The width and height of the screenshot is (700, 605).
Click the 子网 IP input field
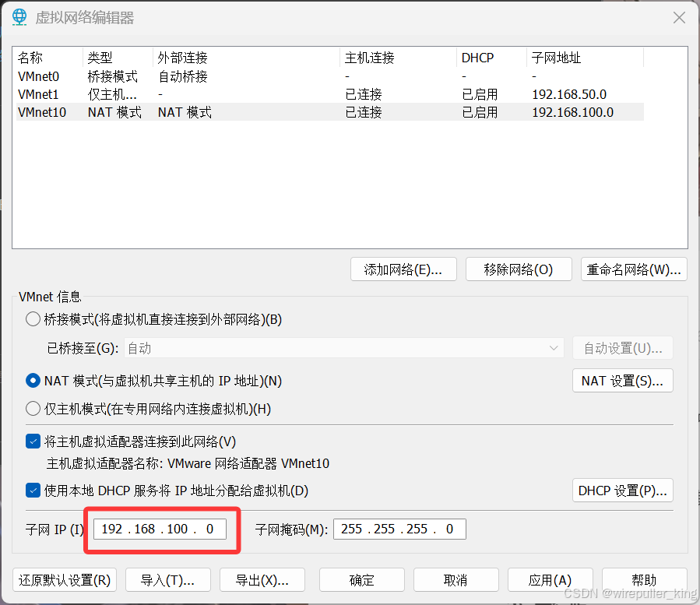160,529
